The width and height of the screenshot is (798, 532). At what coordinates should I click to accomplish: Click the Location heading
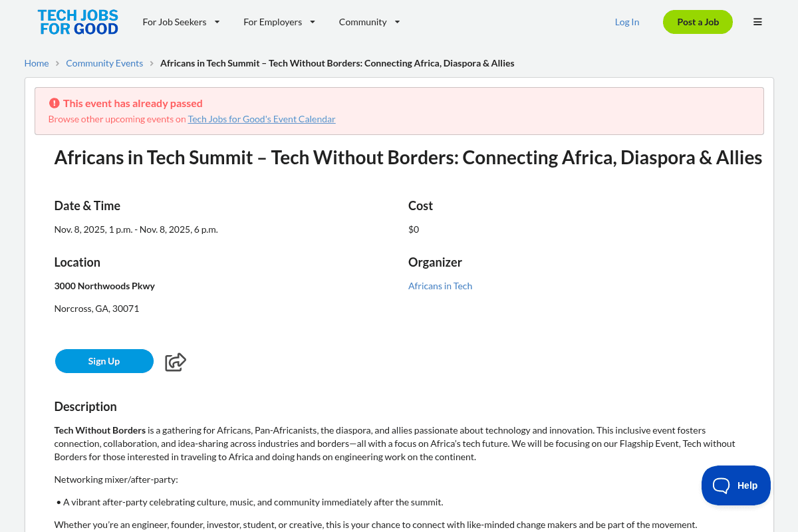click(77, 262)
